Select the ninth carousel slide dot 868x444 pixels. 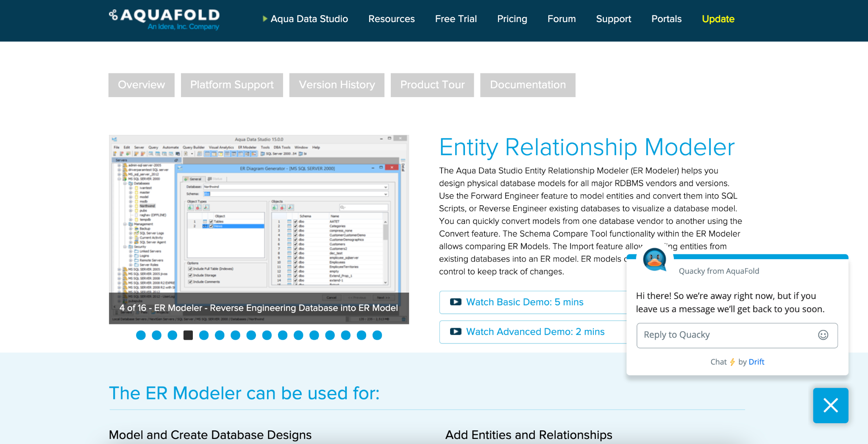pyautogui.click(x=267, y=335)
